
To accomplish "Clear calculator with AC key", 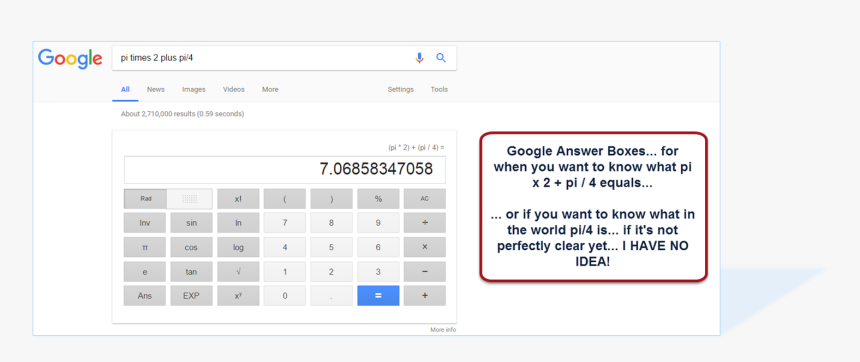I will [x=425, y=199].
